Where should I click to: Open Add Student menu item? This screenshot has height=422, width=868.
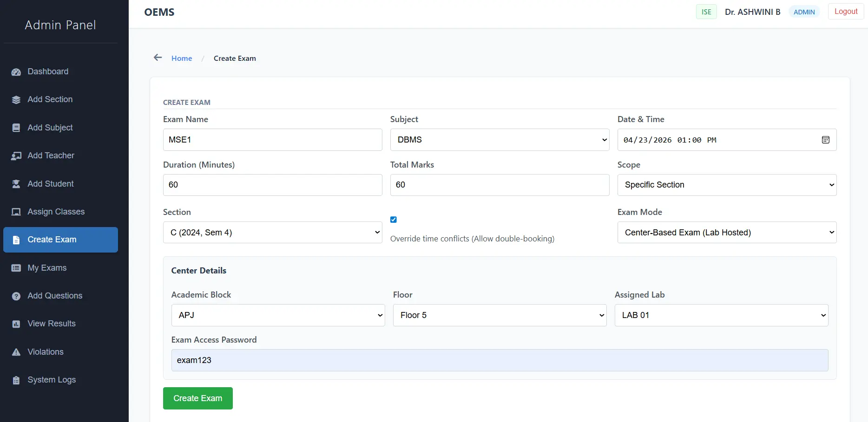click(60, 184)
